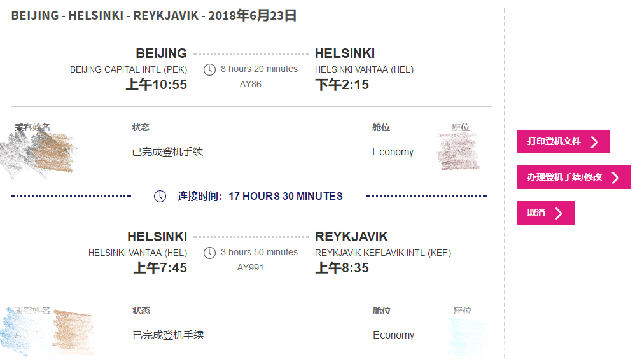The width and height of the screenshot is (635, 364).
Task: Click the 连接时间 17 HOURS 30 MINUTES text
Action: coord(260,196)
